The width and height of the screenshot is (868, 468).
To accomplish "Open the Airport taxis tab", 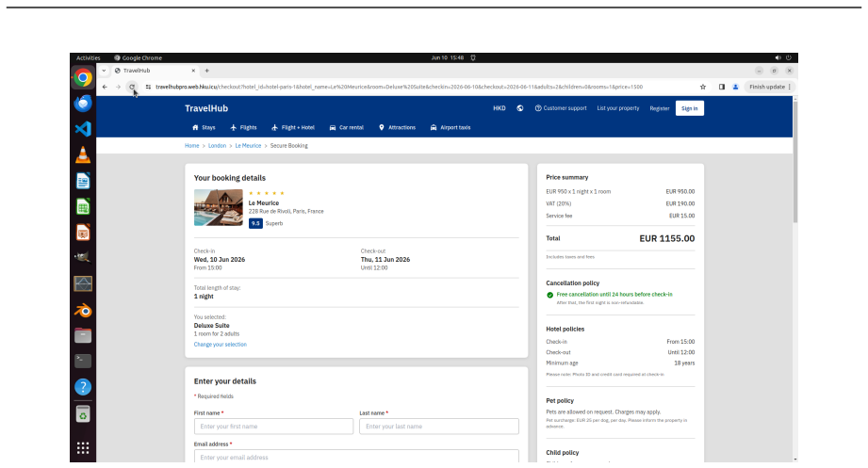I will (x=450, y=127).
